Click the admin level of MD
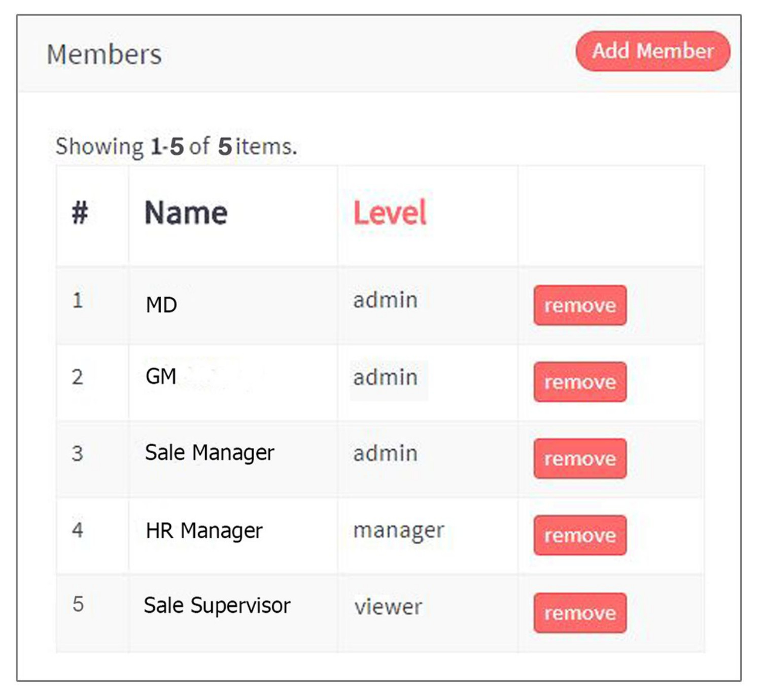 pyautogui.click(x=386, y=300)
